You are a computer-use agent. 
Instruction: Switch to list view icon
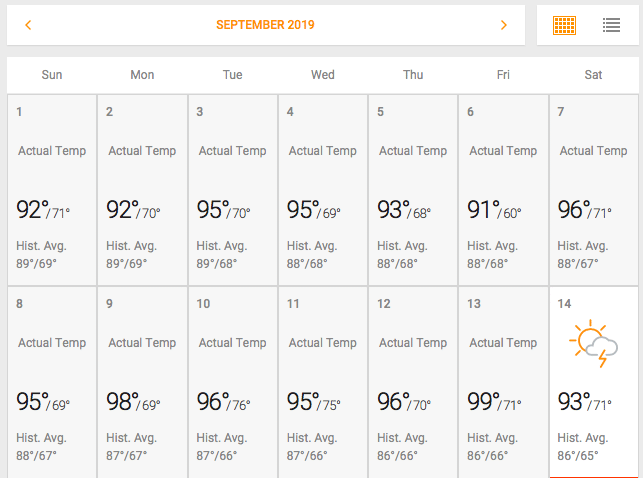(611, 25)
